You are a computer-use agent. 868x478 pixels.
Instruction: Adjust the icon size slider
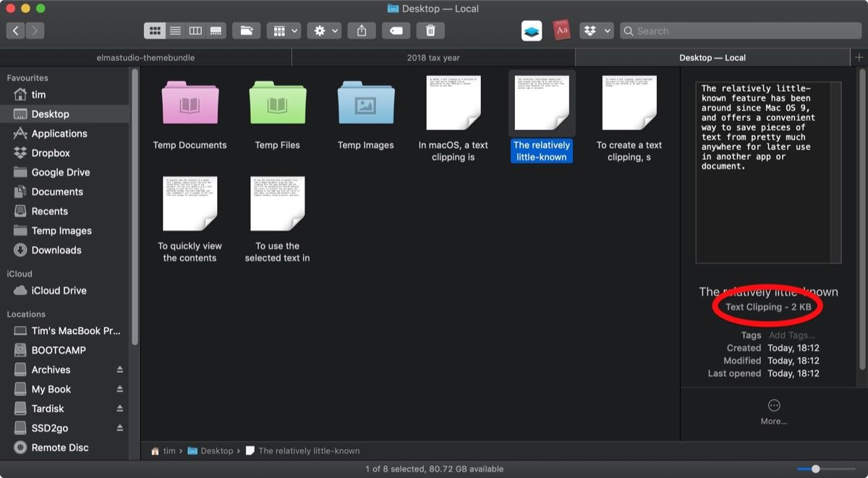(815, 469)
